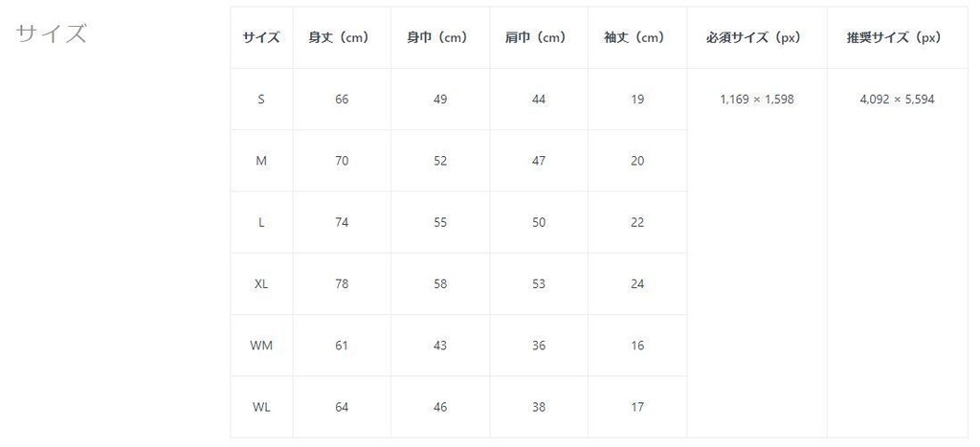Click the 4,092 × 5,594 recommended size value
Image resolution: width=980 pixels, height=447 pixels.
click(x=897, y=100)
